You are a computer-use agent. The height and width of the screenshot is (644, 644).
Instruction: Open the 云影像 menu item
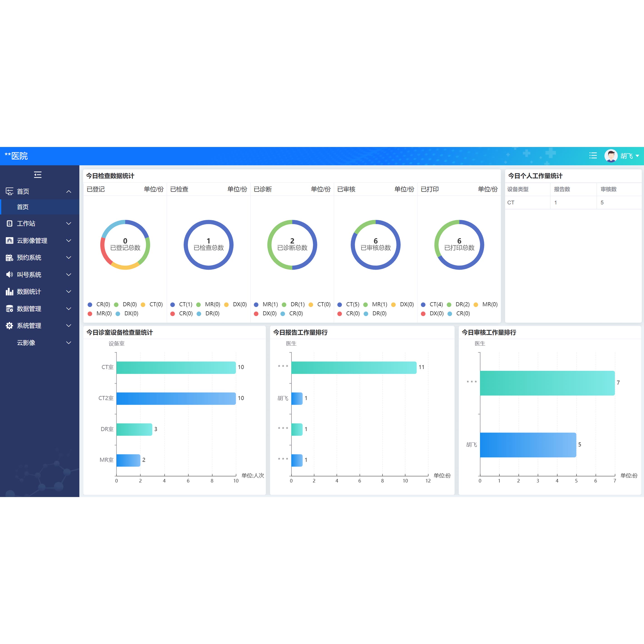(x=26, y=343)
